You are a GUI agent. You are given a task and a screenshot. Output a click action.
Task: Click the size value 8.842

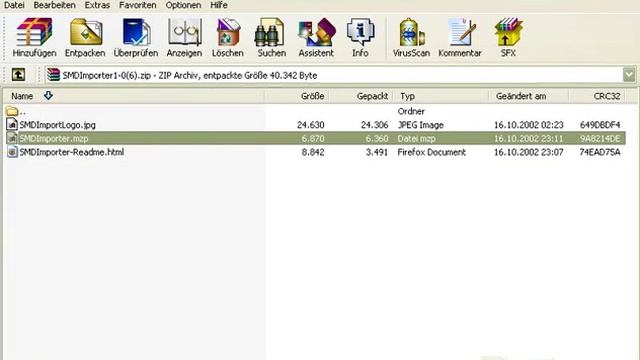(313, 152)
